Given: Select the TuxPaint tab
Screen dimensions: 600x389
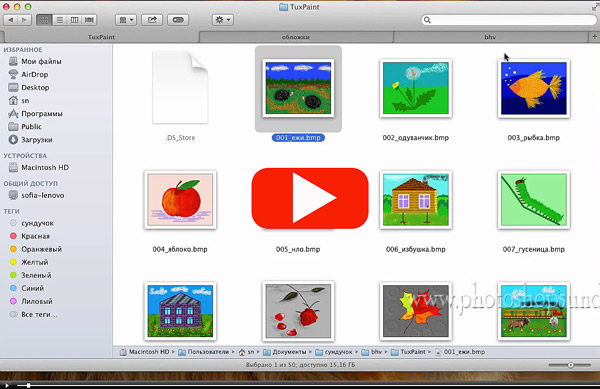Looking at the screenshot, I should 101,37.
